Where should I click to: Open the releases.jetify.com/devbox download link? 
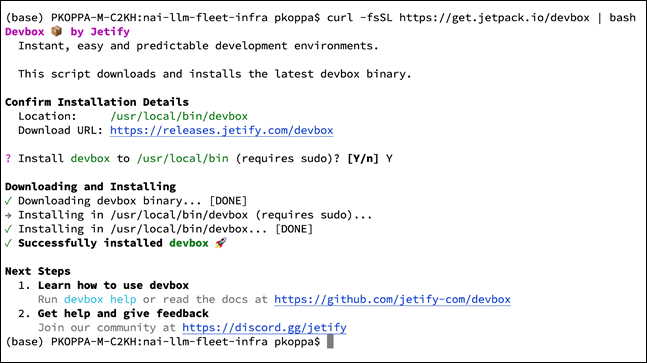click(x=222, y=130)
